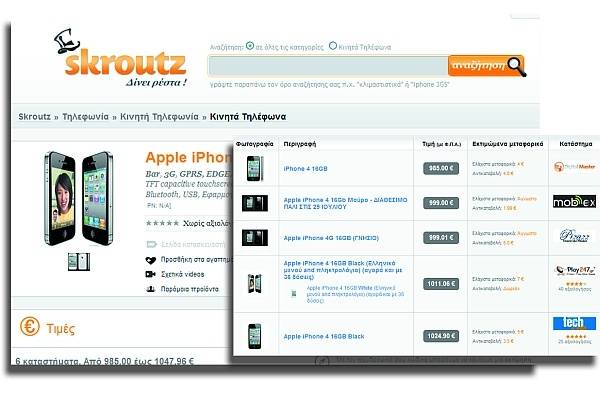The width and height of the screenshot is (600, 398).
Task: Click the orange αναζήτηση search button
Action: tap(486, 65)
